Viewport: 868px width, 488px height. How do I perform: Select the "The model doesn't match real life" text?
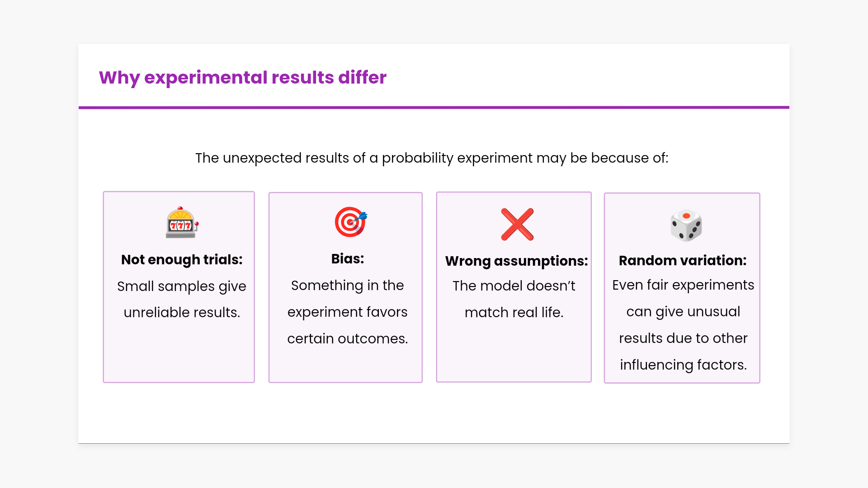tap(514, 299)
